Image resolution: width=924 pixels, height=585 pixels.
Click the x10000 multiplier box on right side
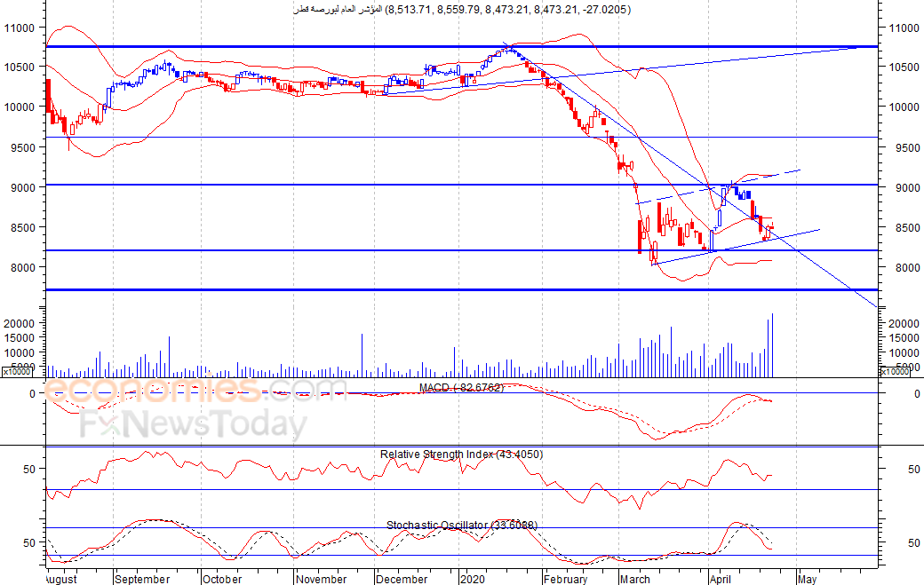pyautogui.click(x=895, y=372)
